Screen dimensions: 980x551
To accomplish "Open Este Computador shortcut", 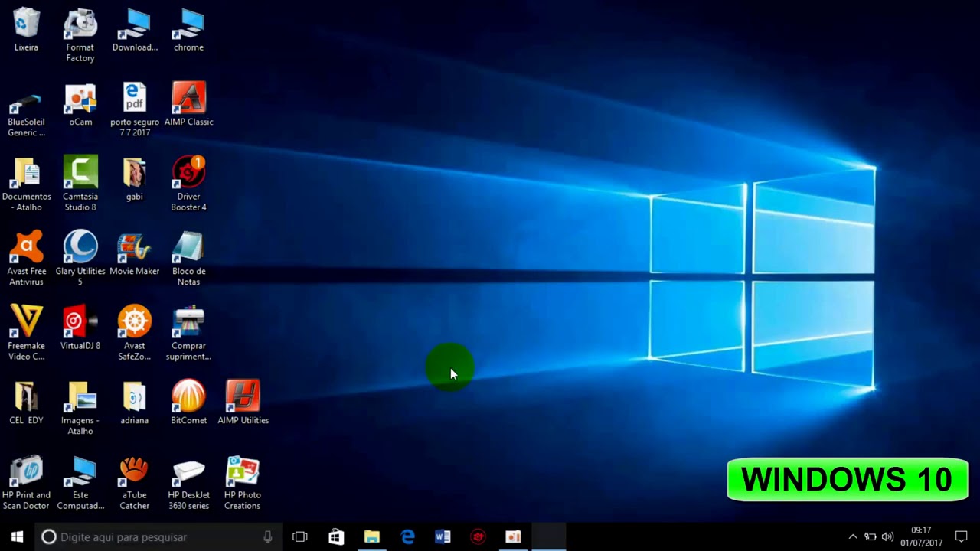I will [80, 483].
